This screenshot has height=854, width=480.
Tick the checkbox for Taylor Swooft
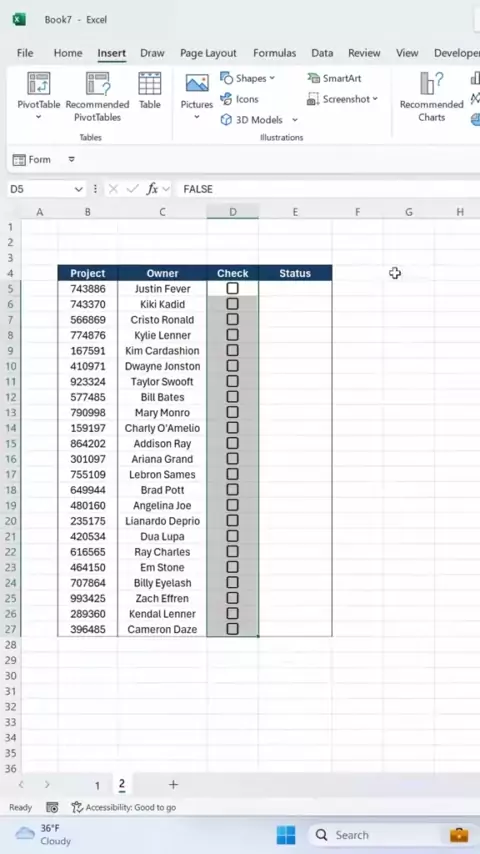(233, 381)
